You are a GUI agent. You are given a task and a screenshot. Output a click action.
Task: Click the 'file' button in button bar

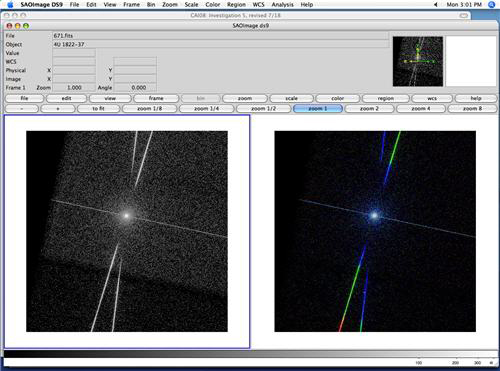tap(24, 98)
